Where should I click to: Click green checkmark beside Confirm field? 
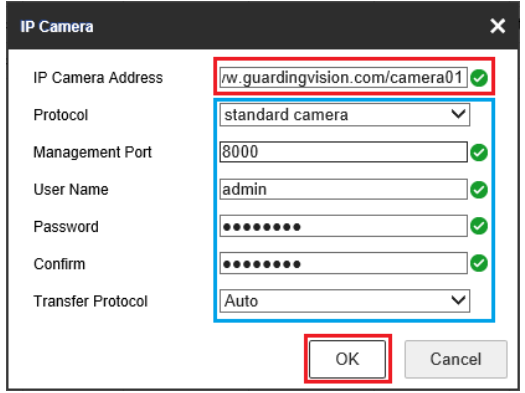click(479, 263)
